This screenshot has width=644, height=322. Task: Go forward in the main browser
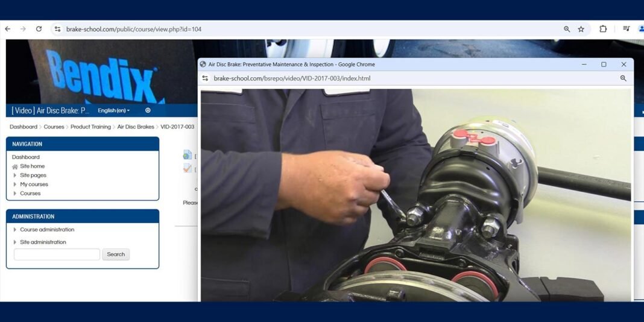[23, 29]
